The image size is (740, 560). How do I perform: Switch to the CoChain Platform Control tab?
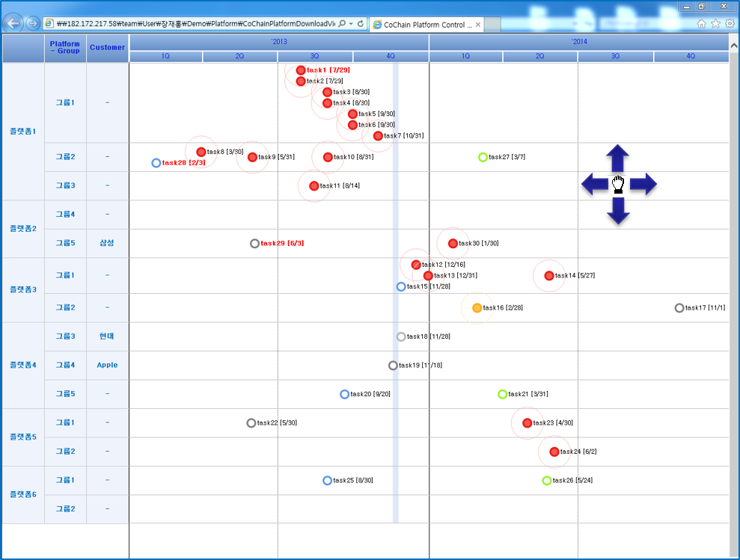(423, 25)
